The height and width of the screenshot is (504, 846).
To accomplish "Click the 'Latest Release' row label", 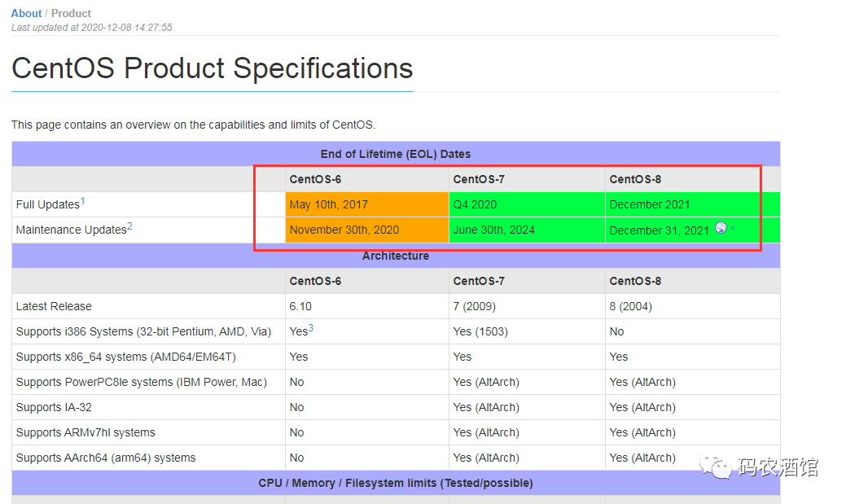I will point(54,306).
